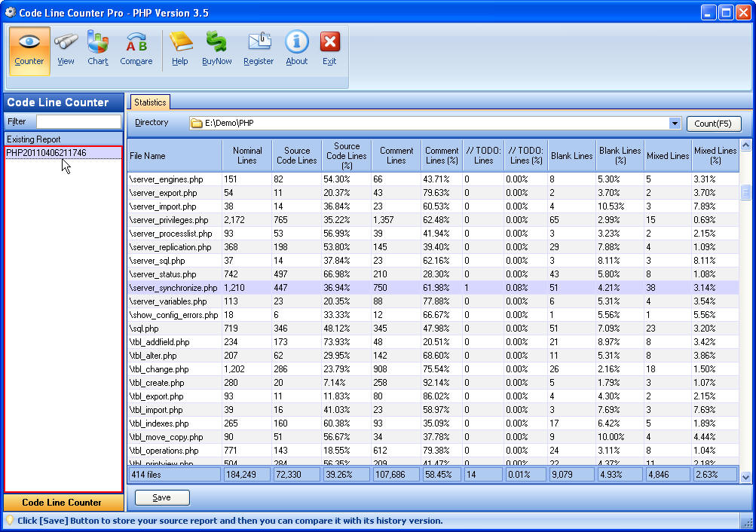
Task: Select row \server_export.php
Action: 433,193
